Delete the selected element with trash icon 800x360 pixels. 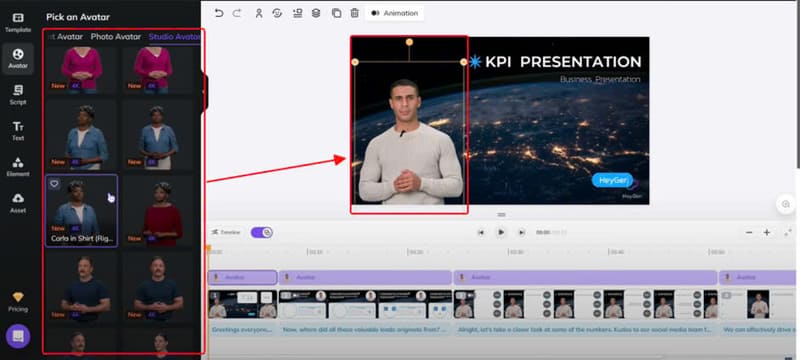355,13
